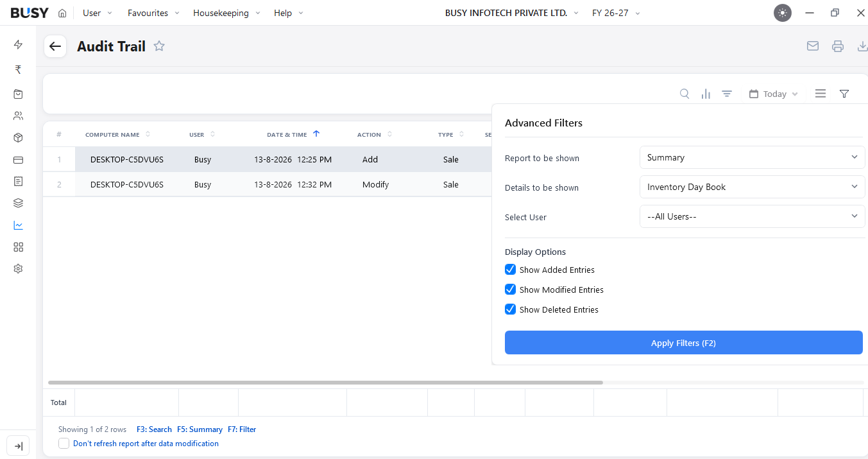The height and width of the screenshot is (459, 868).
Task: Open the Housekeeping menu
Action: click(x=226, y=13)
